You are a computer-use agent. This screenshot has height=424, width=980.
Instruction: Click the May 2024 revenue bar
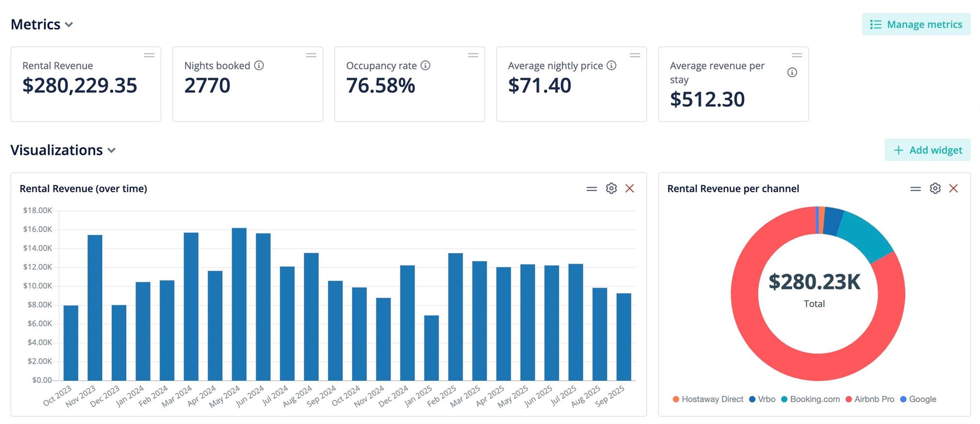pos(239,304)
